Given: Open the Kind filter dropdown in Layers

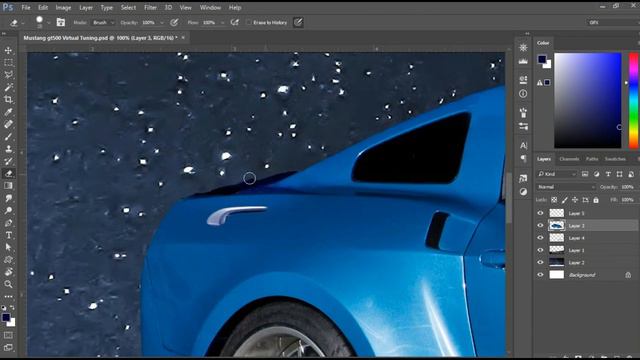Looking at the screenshot, I should [557, 174].
